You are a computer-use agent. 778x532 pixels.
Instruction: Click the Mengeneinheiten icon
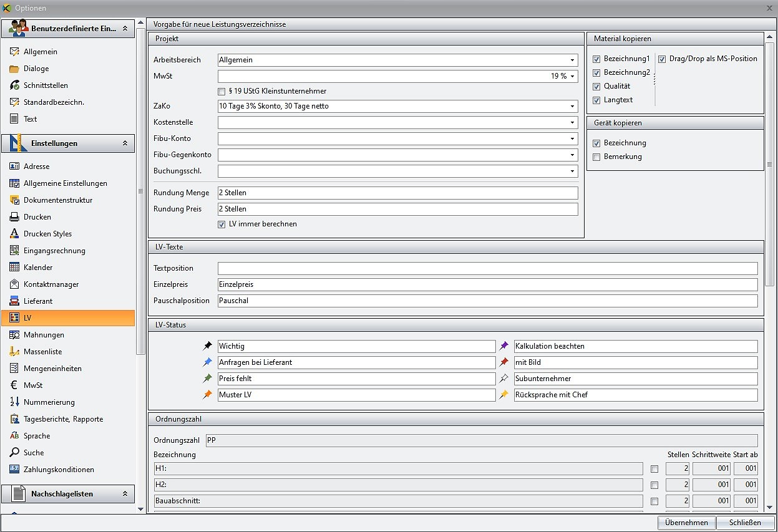coord(14,369)
